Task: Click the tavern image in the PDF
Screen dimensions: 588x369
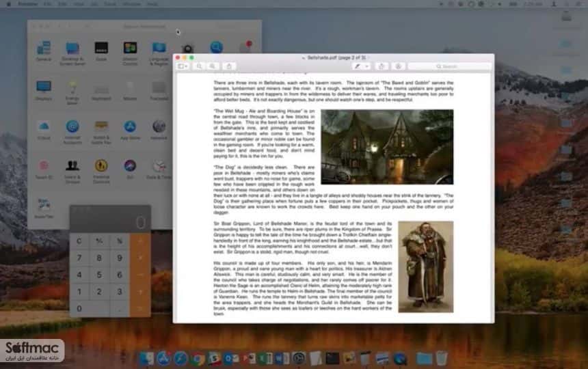Action: [x=387, y=147]
